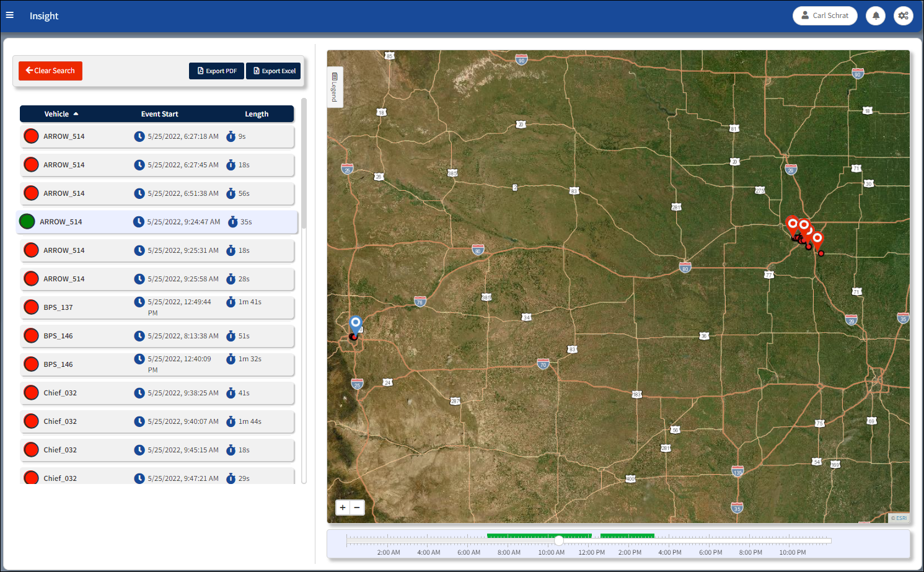Select Chief_032 event at 9:38:25 AM
Image resolution: width=924 pixels, height=572 pixels.
tap(157, 393)
